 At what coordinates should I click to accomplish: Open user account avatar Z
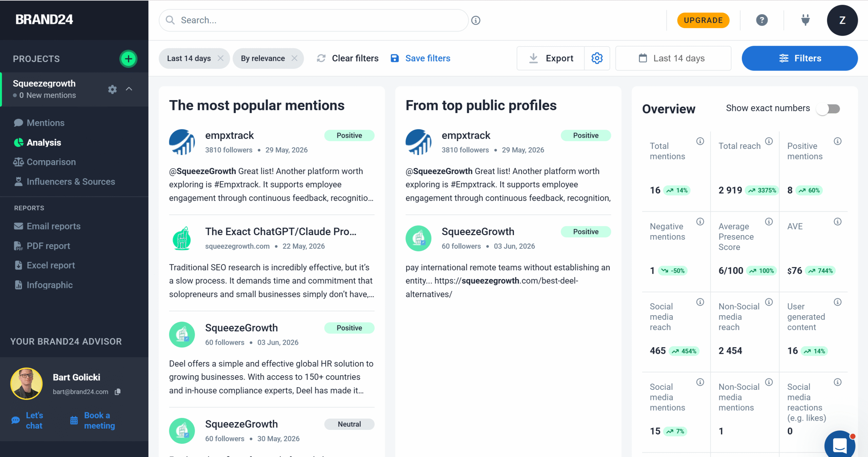point(842,20)
